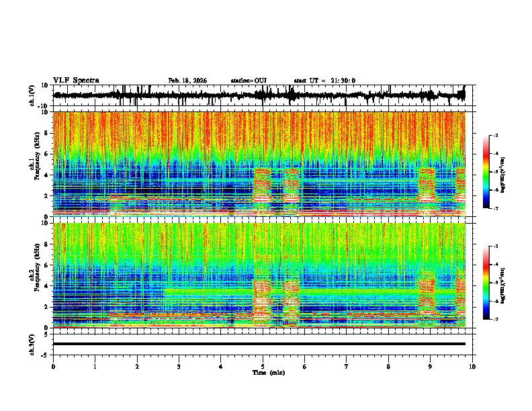Screen dimensions: 532x411
Task: Click time axis tick label "5"
Action: coord(263,367)
